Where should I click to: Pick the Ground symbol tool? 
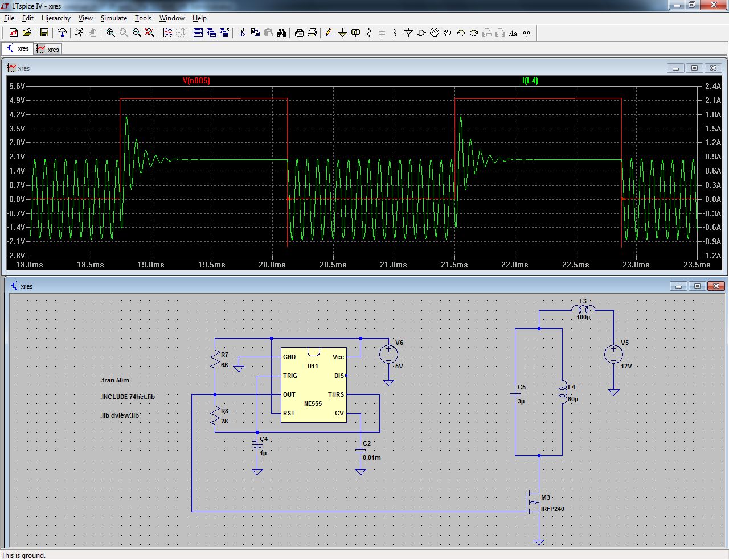coord(342,33)
